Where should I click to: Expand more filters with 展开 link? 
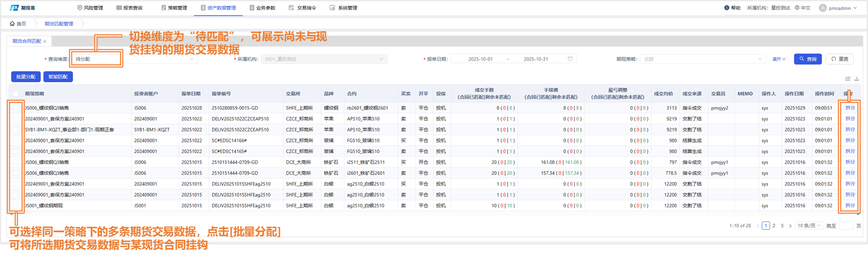779,59
